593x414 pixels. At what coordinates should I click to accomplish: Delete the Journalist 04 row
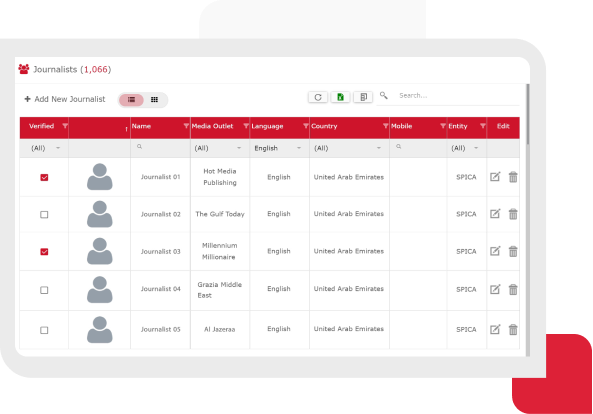click(x=513, y=290)
